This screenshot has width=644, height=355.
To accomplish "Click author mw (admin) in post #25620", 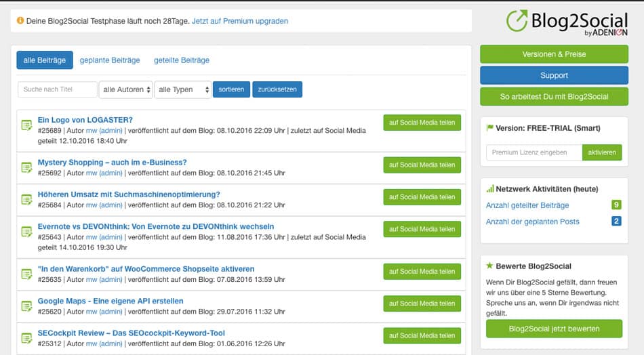I will coord(104,312).
